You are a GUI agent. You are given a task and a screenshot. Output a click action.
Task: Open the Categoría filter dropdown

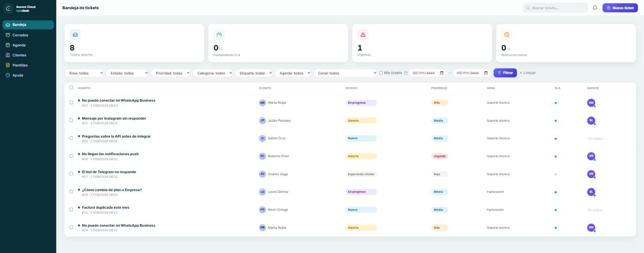[x=213, y=73]
